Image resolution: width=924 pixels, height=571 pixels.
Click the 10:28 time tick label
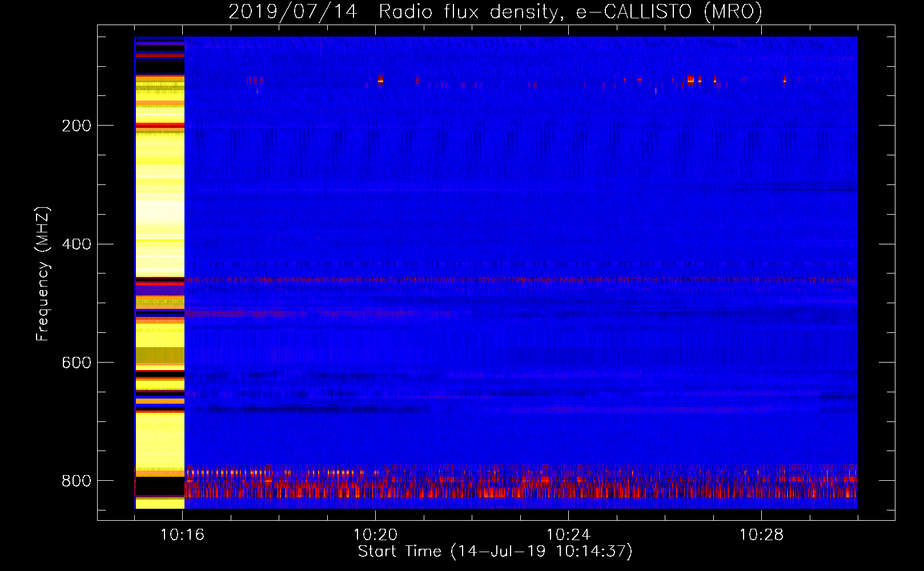coord(761,535)
